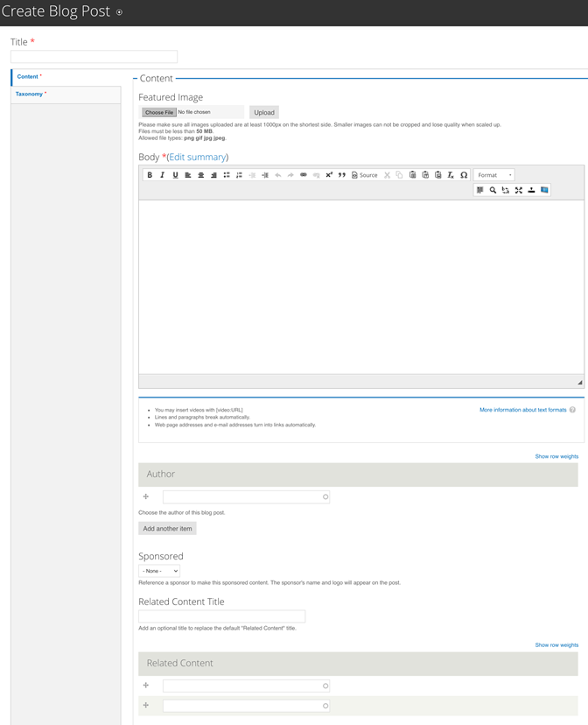Cut selected text

coord(387,175)
